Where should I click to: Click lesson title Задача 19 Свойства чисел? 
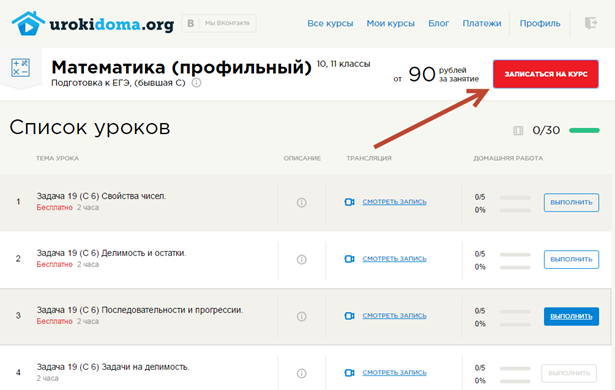coord(101,196)
